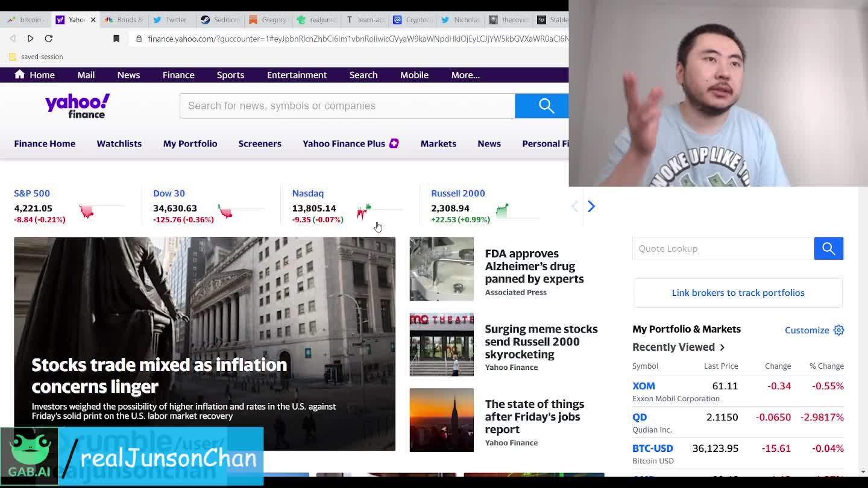Open the S&P 500 mini chart

click(x=101, y=211)
